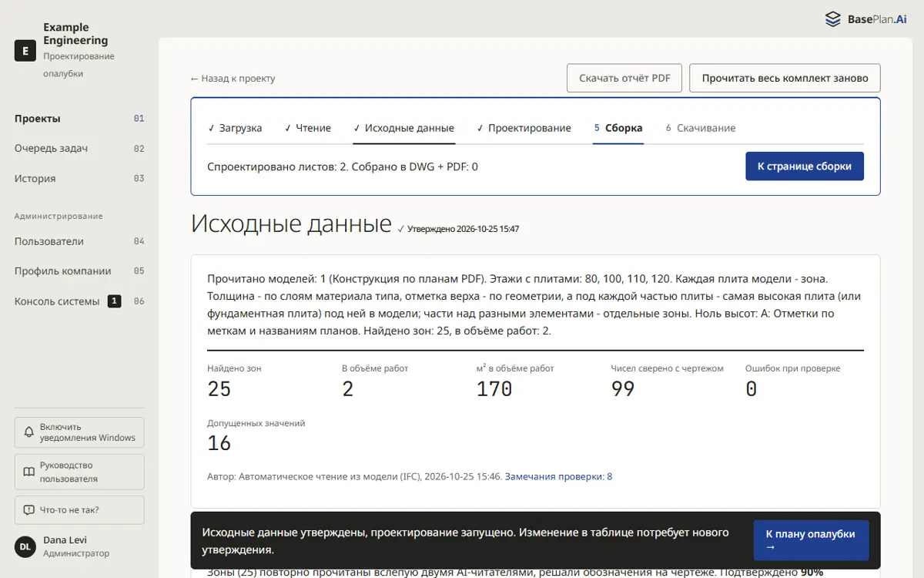The height and width of the screenshot is (578, 924).
Task: Select the Скачивание step tab
Action: 701,128
